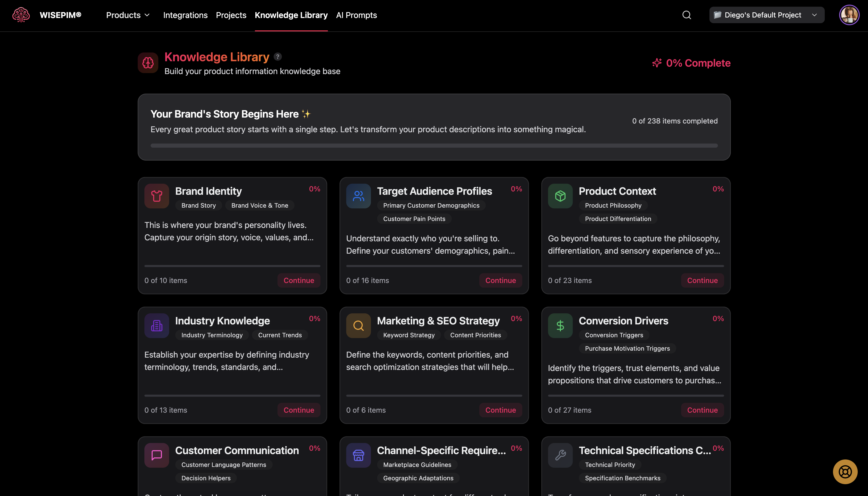Click the overall completion progress bar

click(x=434, y=146)
